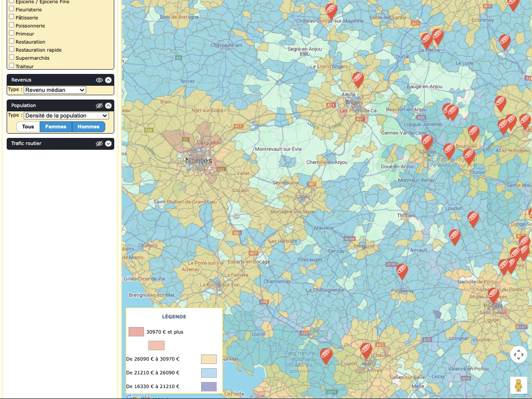This screenshot has height=399, width=532.
Task: Click bakery marker left of Coulon
Action: click(326, 355)
